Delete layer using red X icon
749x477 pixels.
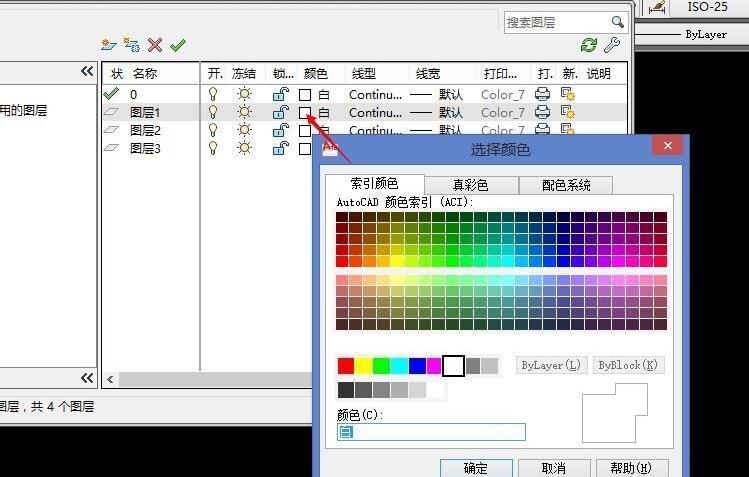155,45
